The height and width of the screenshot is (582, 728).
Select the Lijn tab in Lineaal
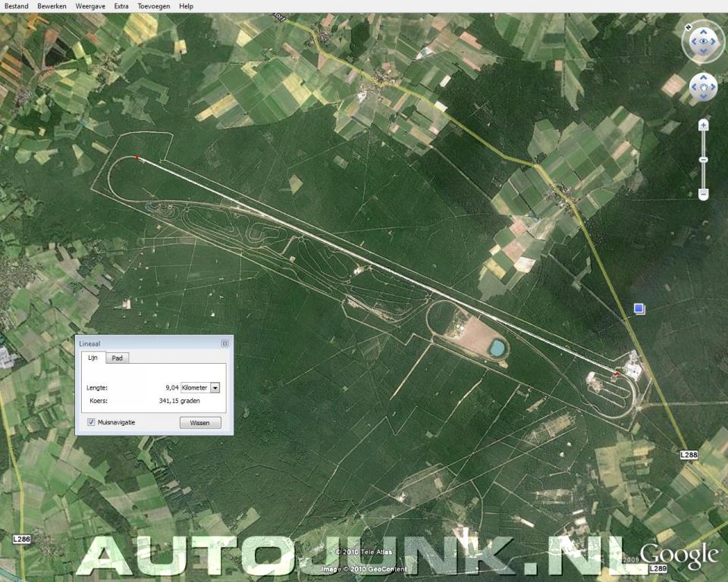93,358
